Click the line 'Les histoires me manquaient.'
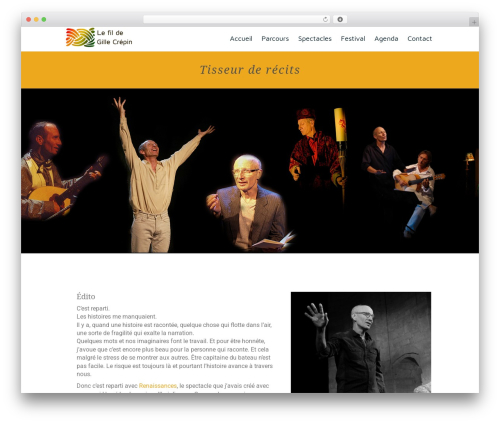 click(x=116, y=316)
